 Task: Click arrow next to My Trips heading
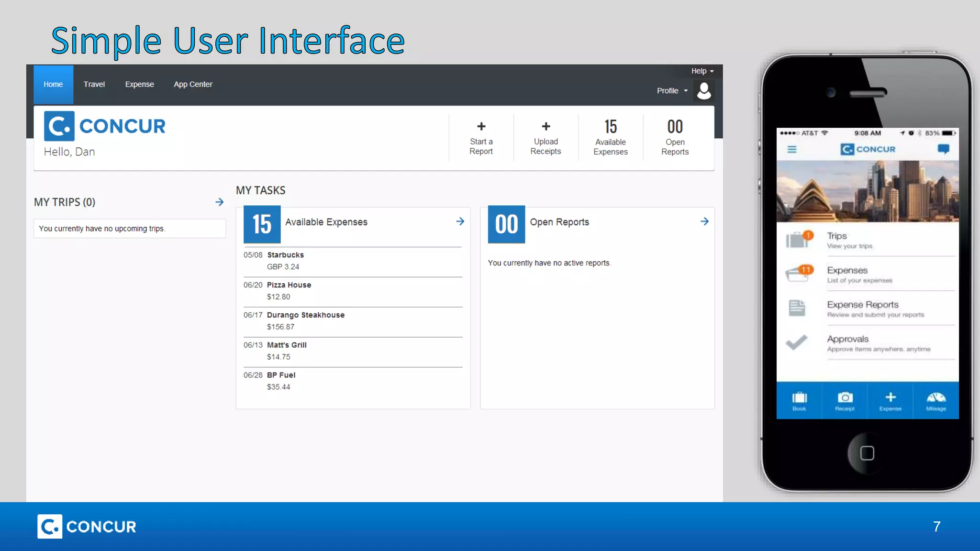[x=220, y=202]
